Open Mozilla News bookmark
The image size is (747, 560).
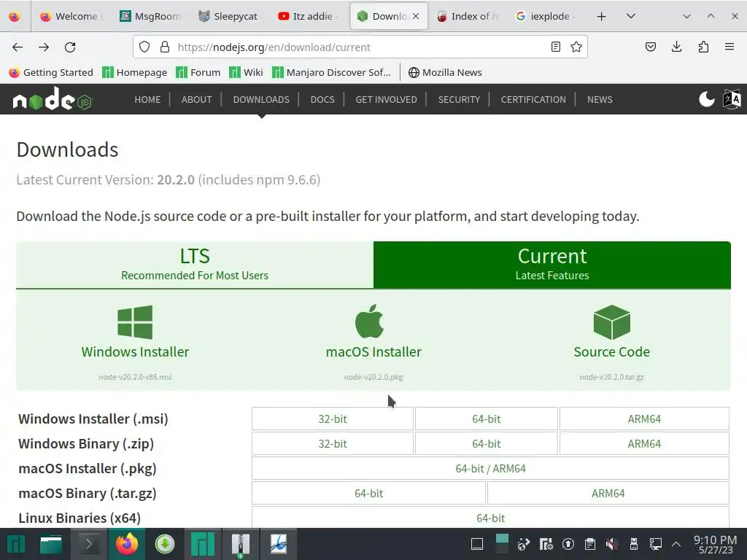[x=445, y=72]
